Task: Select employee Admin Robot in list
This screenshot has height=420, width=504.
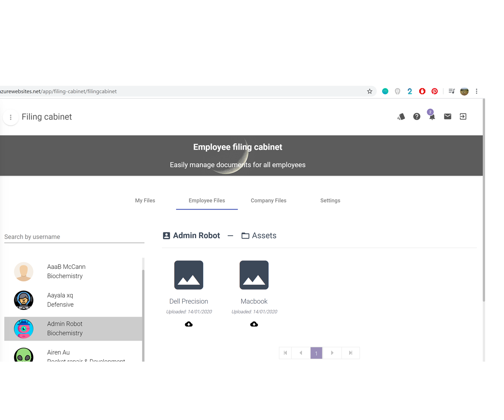Action: [73, 328]
